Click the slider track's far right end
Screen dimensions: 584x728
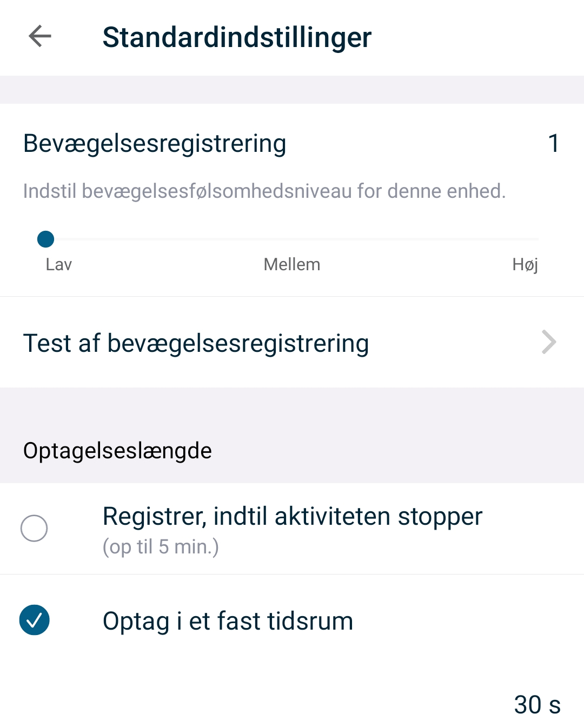click(536, 239)
